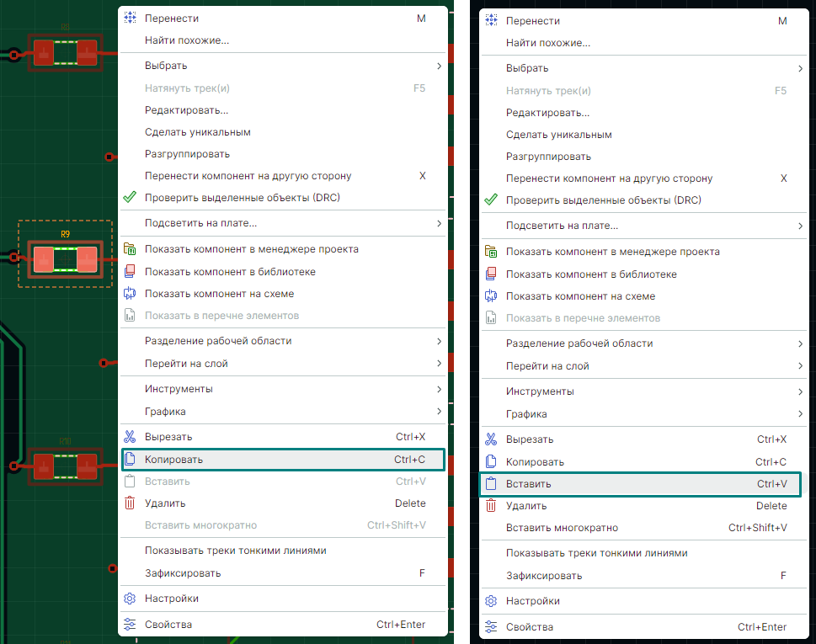816x644 pixels.
Task: Click scissors Cut icon in right menu
Action: click(x=491, y=439)
